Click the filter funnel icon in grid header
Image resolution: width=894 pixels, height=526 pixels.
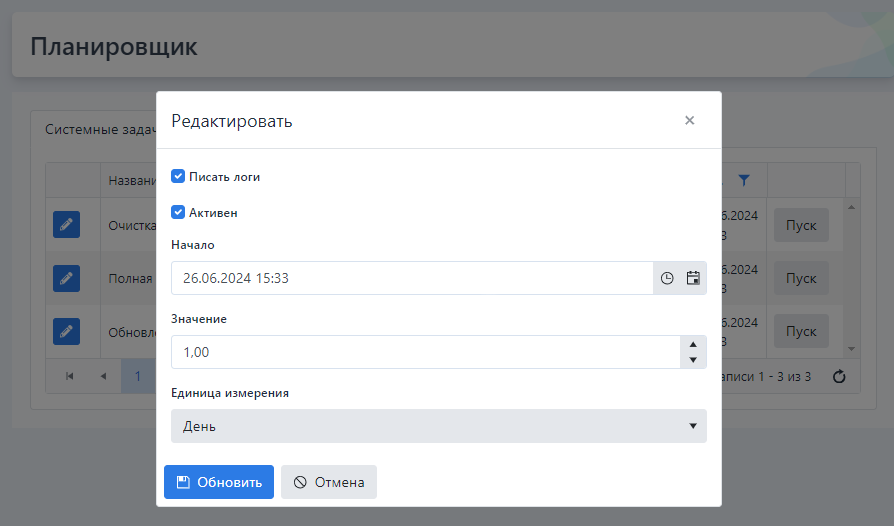743,180
